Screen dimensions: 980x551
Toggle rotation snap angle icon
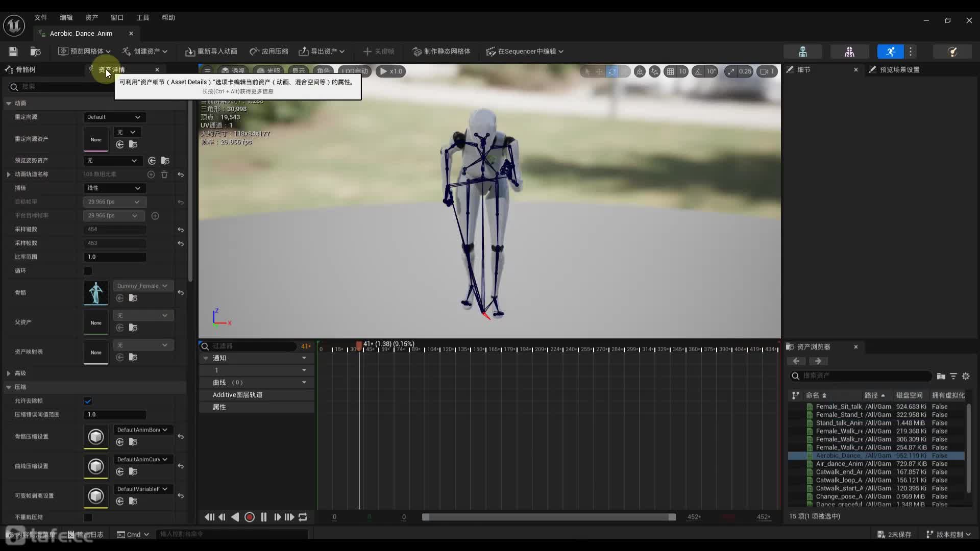click(x=699, y=71)
